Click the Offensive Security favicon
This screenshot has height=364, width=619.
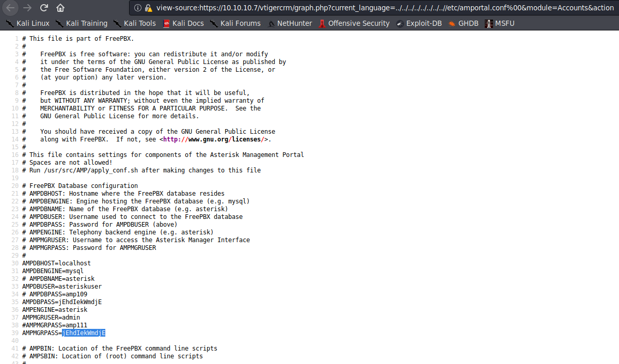322,24
